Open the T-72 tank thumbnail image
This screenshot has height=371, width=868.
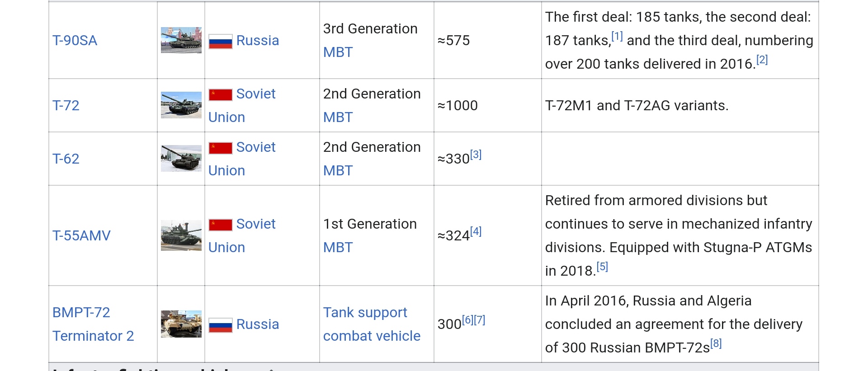coord(181,105)
